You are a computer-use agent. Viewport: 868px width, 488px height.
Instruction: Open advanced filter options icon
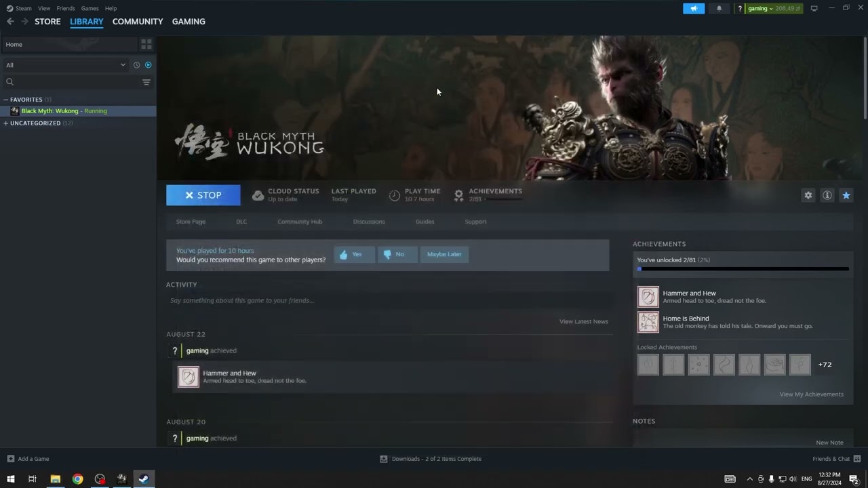146,82
